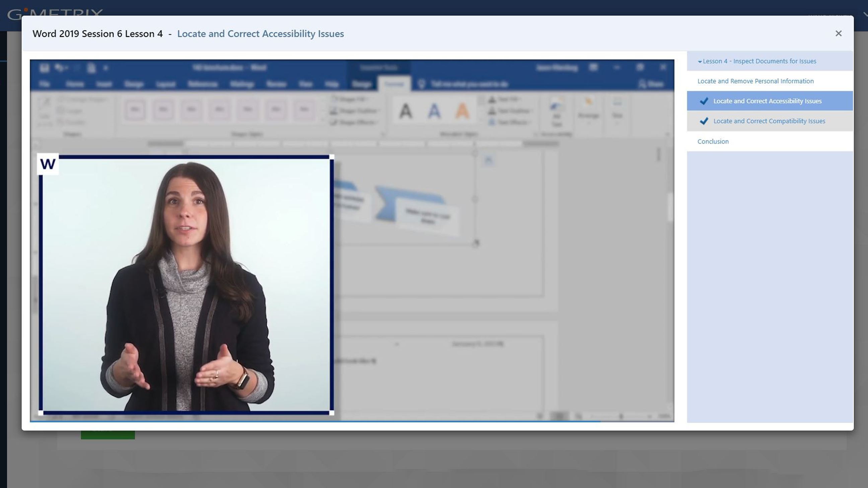The width and height of the screenshot is (868, 488).
Task: Collapse the Lesson 4 - Inspect Documents for Issues section
Action: coord(770,61)
